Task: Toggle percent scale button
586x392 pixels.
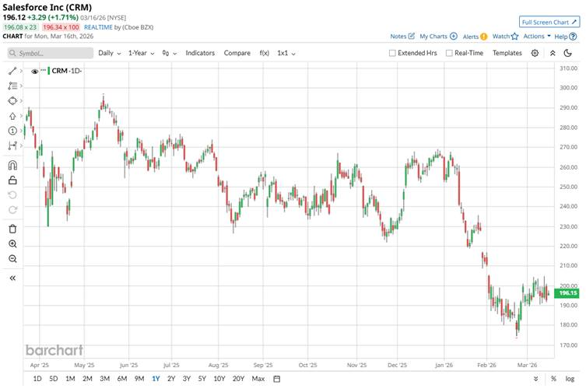Action: (553, 379)
